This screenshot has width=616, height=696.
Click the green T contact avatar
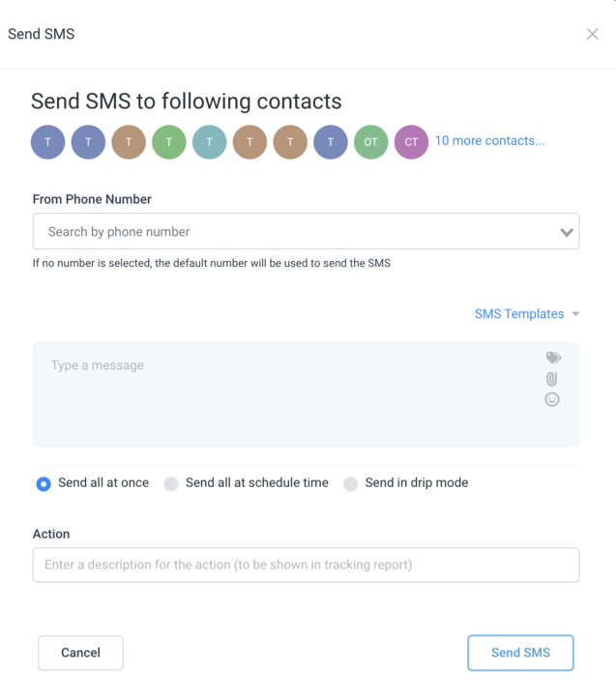(x=168, y=142)
